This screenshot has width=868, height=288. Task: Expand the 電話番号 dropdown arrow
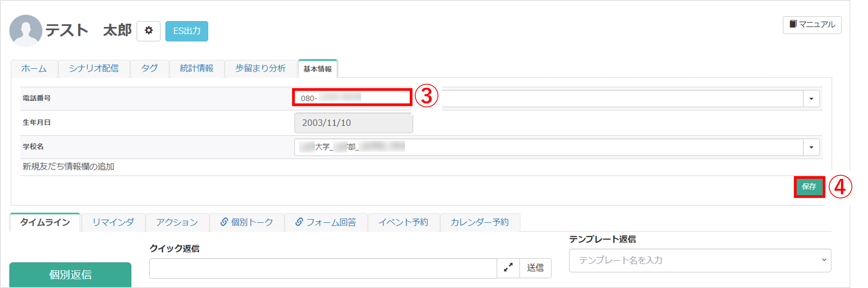point(811,99)
